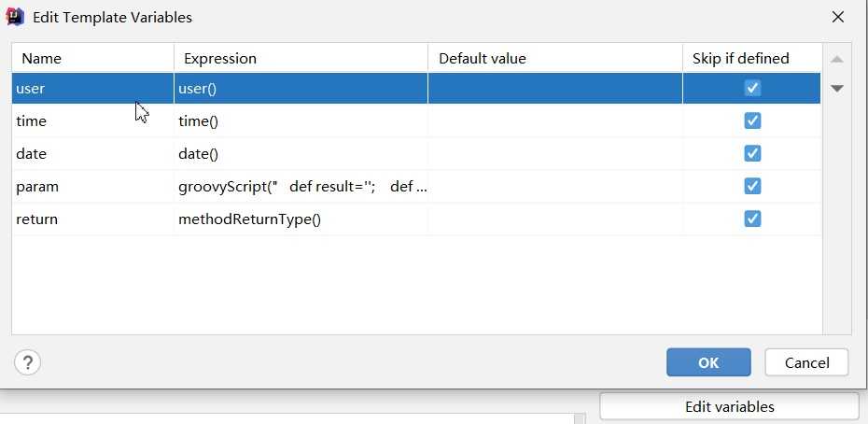Click the move up arrow icon
The image size is (868, 424).
pyautogui.click(x=837, y=60)
